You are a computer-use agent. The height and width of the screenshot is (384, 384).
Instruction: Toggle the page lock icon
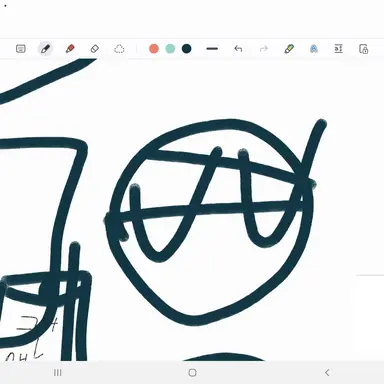[363, 49]
